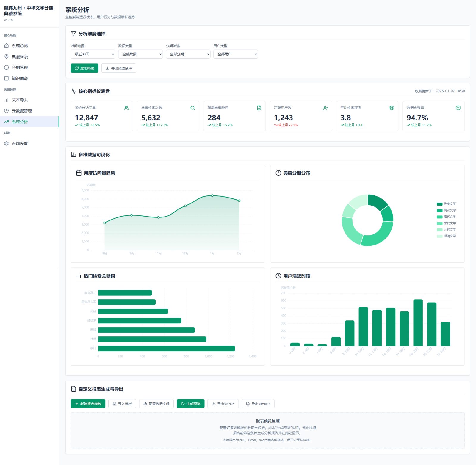Go to 典藏检索 in the sidebar
Viewport: 476px width, 465px height.
pos(20,57)
